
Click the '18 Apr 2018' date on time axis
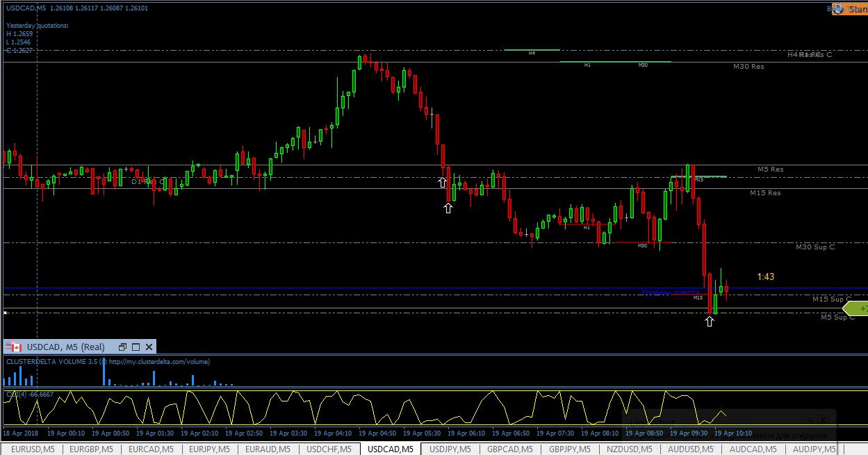point(22,433)
